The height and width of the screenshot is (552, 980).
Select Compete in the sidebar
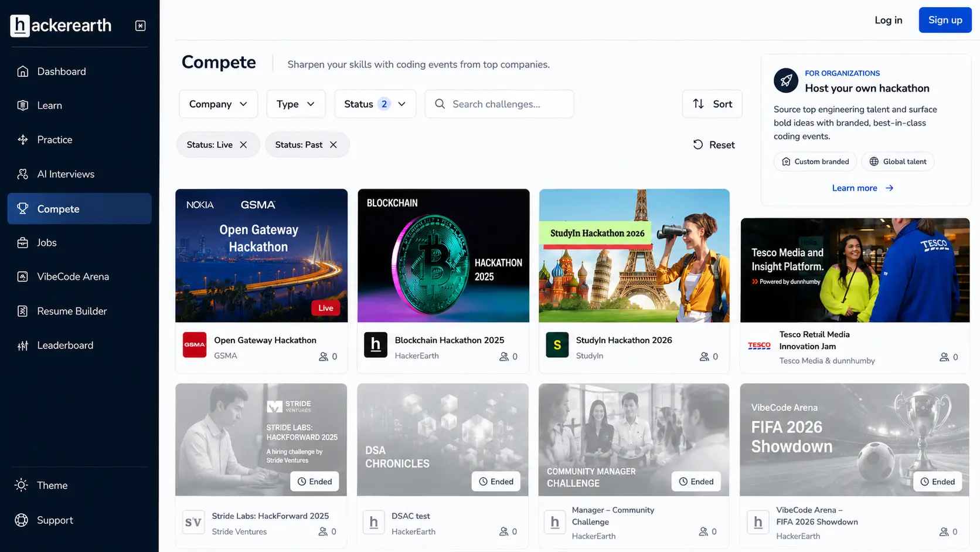click(79, 209)
